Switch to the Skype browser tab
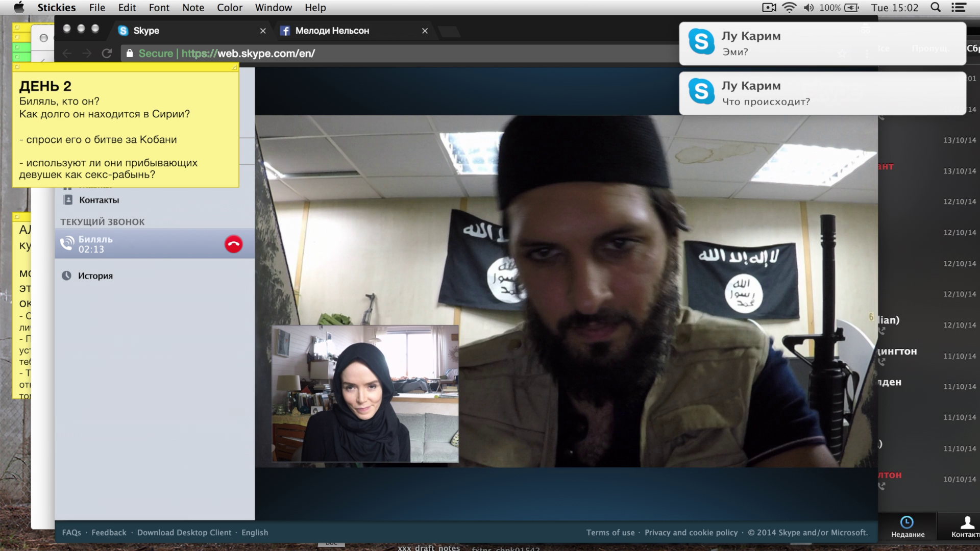The image size is (980, 551). (191, 31)
